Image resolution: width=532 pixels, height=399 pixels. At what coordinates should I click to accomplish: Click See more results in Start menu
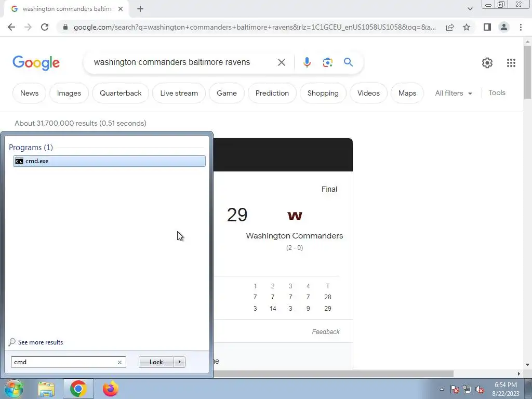[41, 342]
